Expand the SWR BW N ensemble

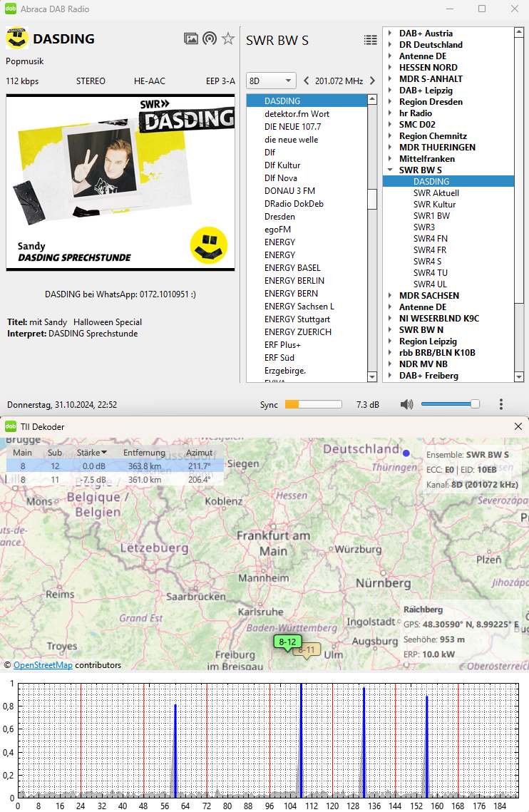click(x=390, y=329)
